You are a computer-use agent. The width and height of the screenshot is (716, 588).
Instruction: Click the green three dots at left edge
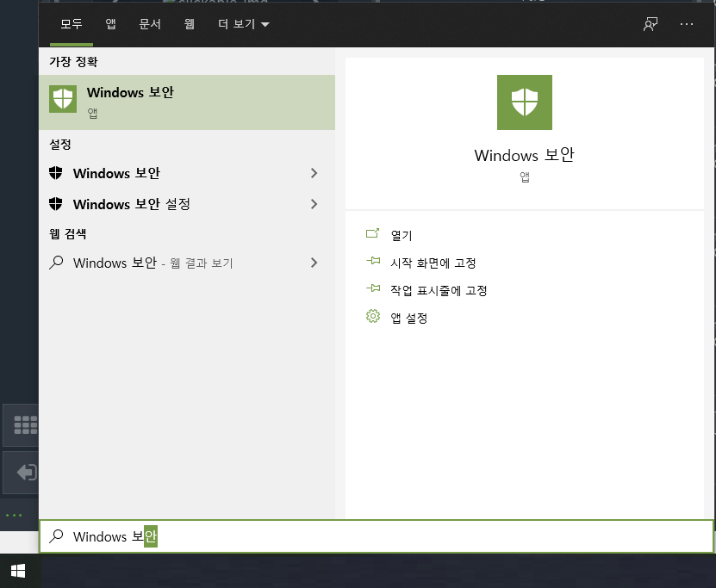(14, 516)
